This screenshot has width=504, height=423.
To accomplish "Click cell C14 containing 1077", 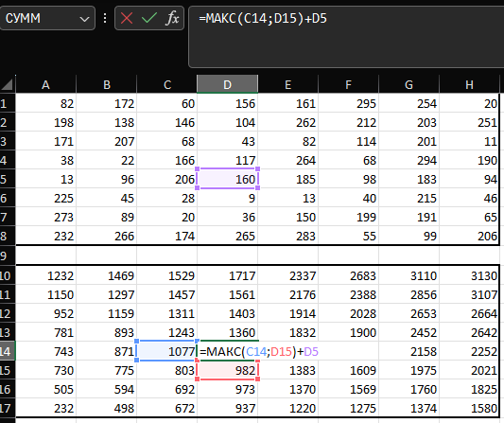I will click(166, 351).
